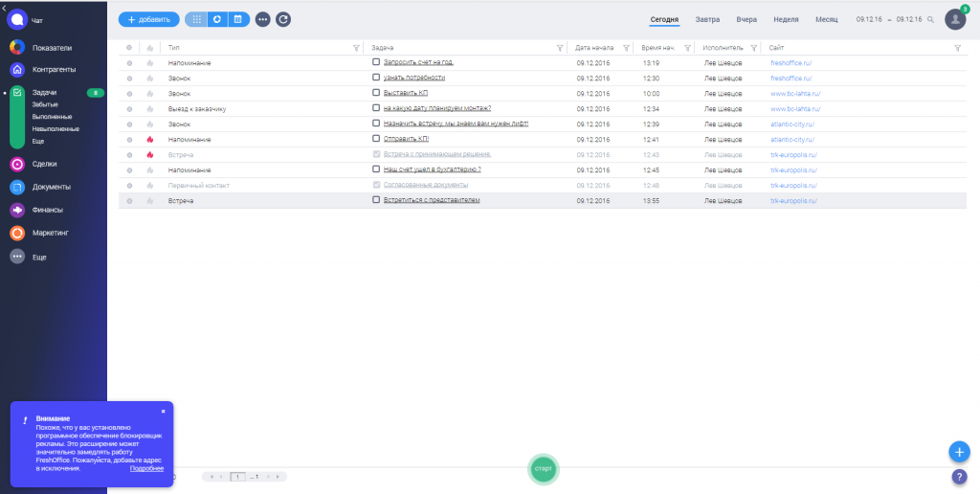Collapse the sidebar with the top-left arrow
Viewport: 980px width, 494px height.
point(5,8)
